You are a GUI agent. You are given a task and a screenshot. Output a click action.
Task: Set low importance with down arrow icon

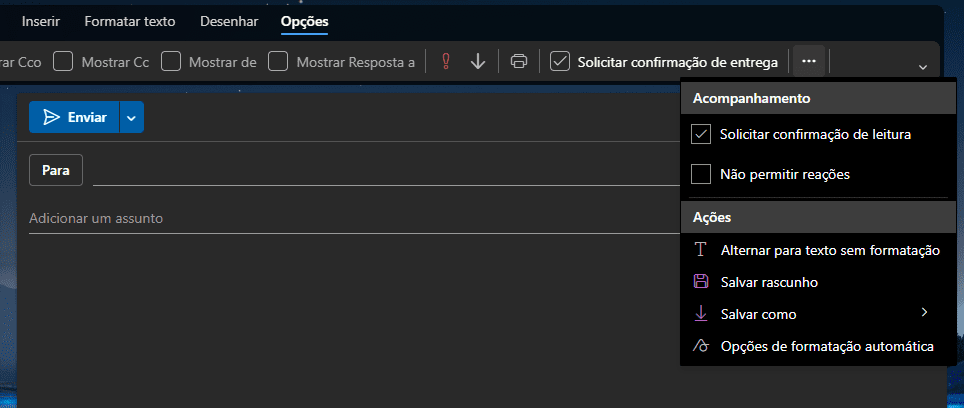pyautogui.click(x=478, y=62)
